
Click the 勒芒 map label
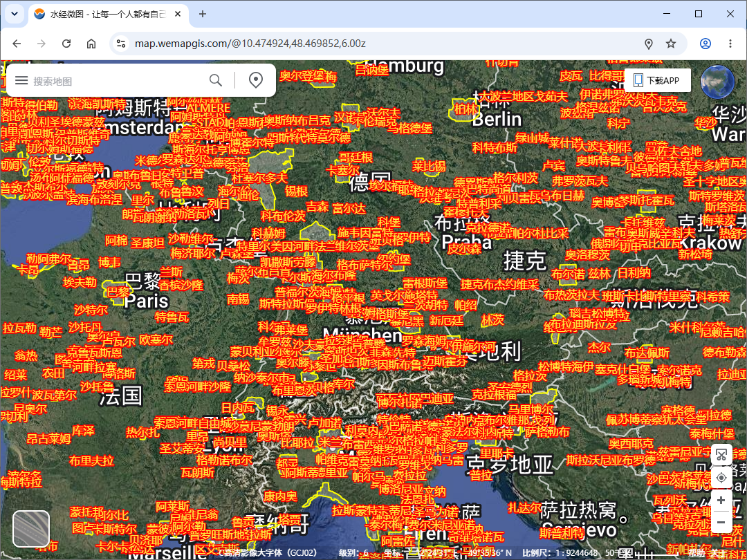(x=50, y=331)
